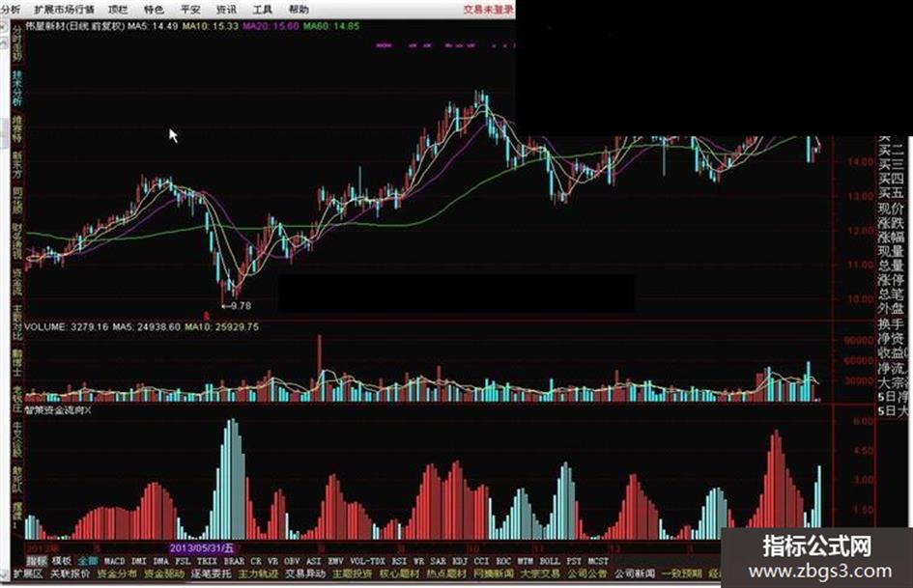
Task: Choose the BRAR indicator
Action: pos(234,561)
